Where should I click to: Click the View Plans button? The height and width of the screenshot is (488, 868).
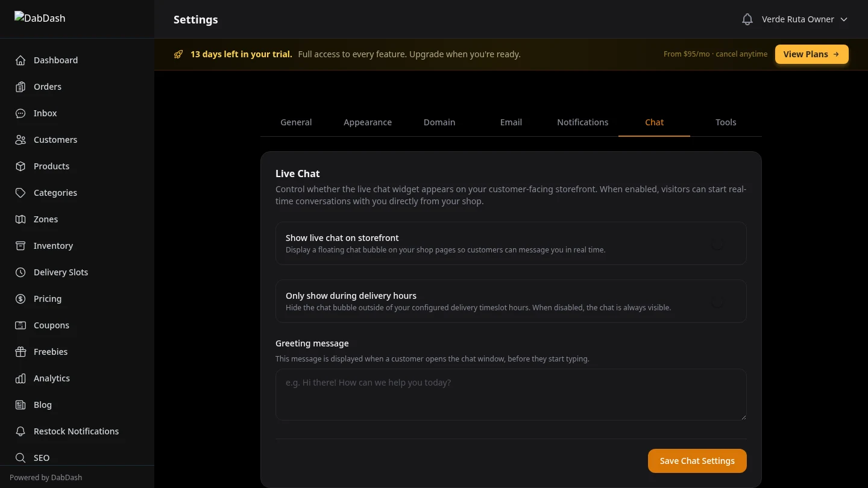[x=811, y=54]
